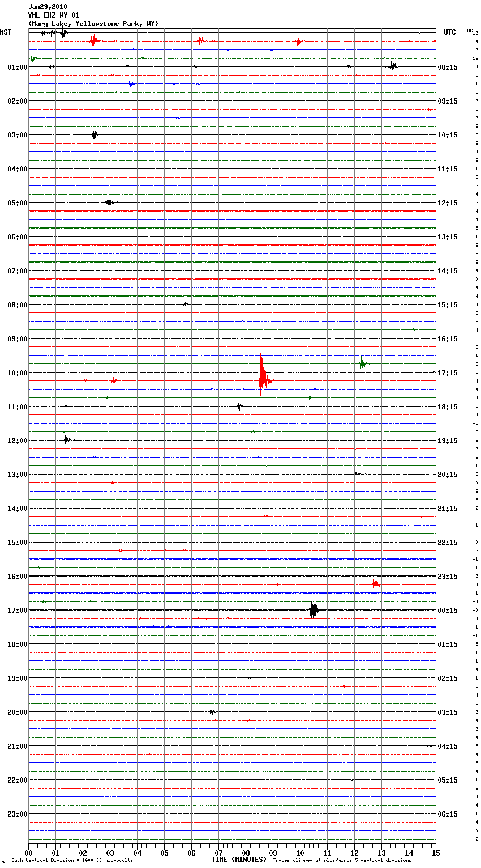Select the 17:00 MST time label
The width and height of the screenshot is (481, 868).
pyautogui.click(x=18, y=611)
